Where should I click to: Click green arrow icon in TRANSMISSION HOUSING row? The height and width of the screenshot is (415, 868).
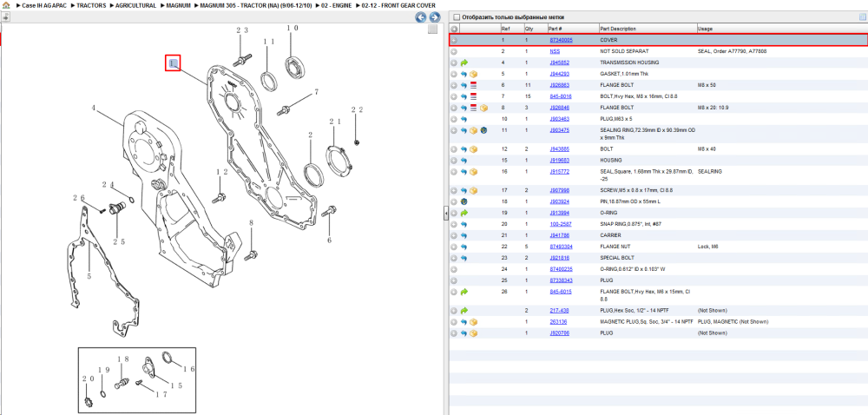tap(464, 63)
